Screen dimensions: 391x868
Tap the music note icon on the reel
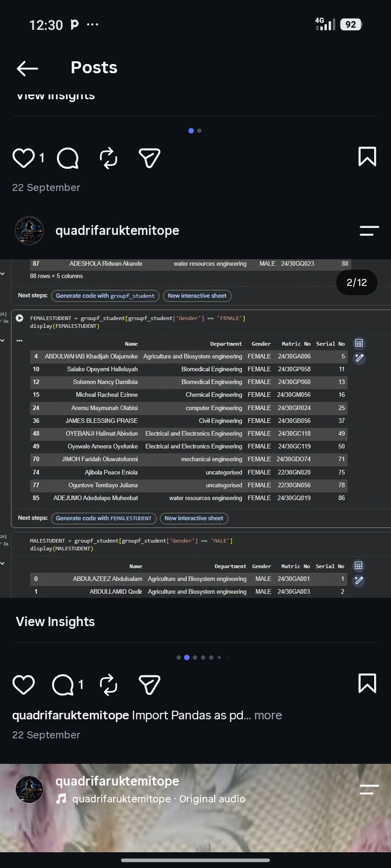[61, 799]
